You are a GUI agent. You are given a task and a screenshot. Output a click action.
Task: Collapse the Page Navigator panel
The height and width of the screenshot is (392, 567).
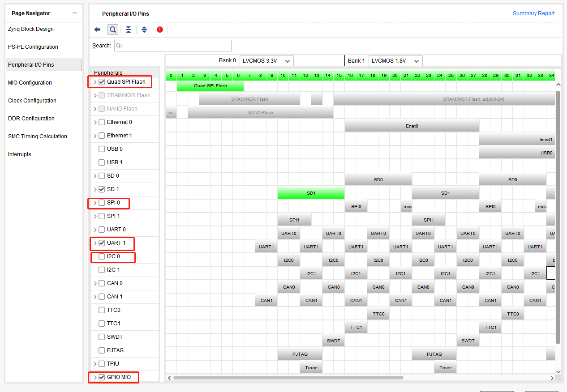(74, 13)
